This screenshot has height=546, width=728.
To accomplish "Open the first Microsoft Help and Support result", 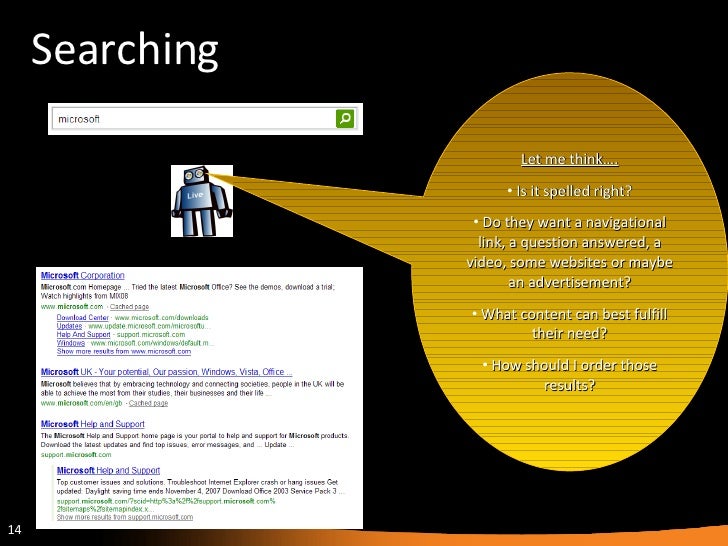I will [x=92, y=424].
